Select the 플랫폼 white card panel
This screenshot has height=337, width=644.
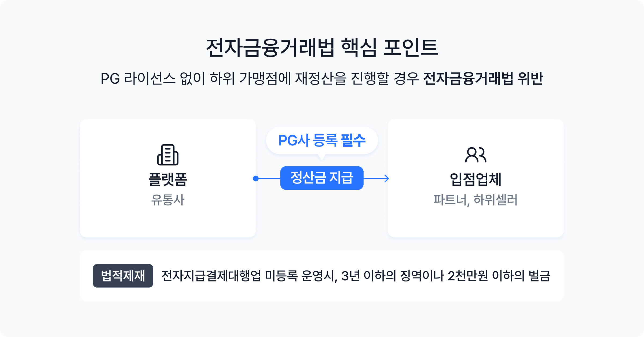(x=168, y=178)
